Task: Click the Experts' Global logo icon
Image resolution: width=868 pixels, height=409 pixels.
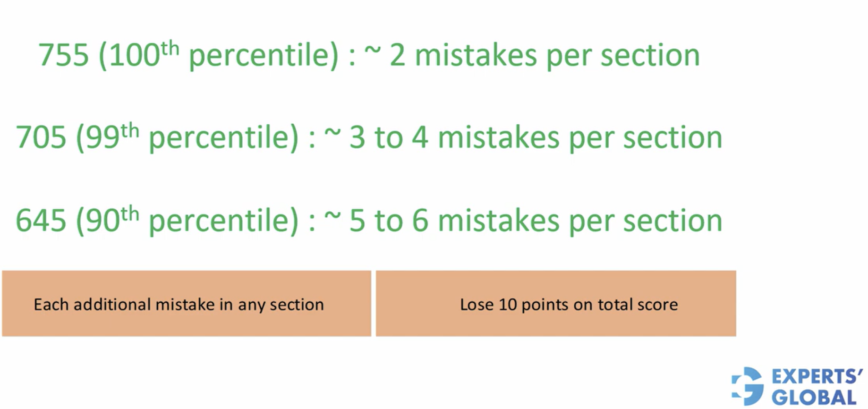Action: click(x=748, y=385)
